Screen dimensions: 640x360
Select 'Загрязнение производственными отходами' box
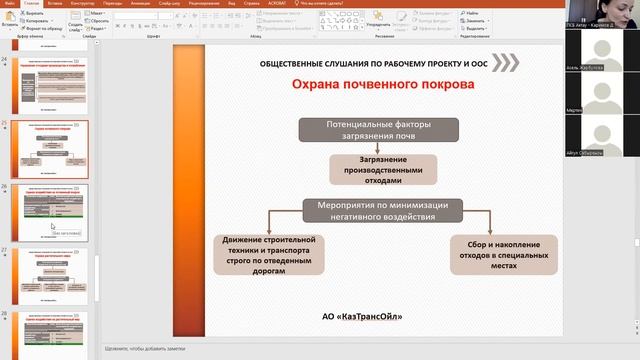[383, 169]
